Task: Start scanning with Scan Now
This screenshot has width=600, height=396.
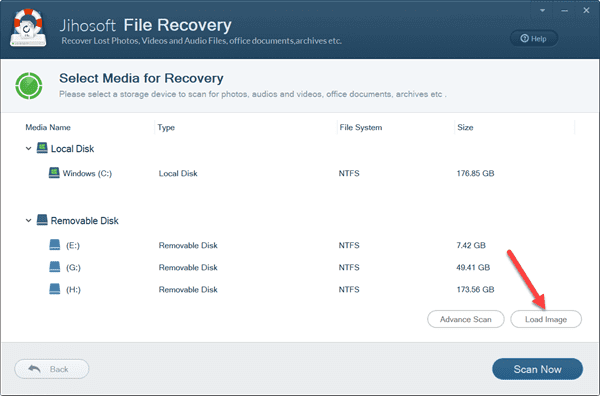Action: coord(537,369)
